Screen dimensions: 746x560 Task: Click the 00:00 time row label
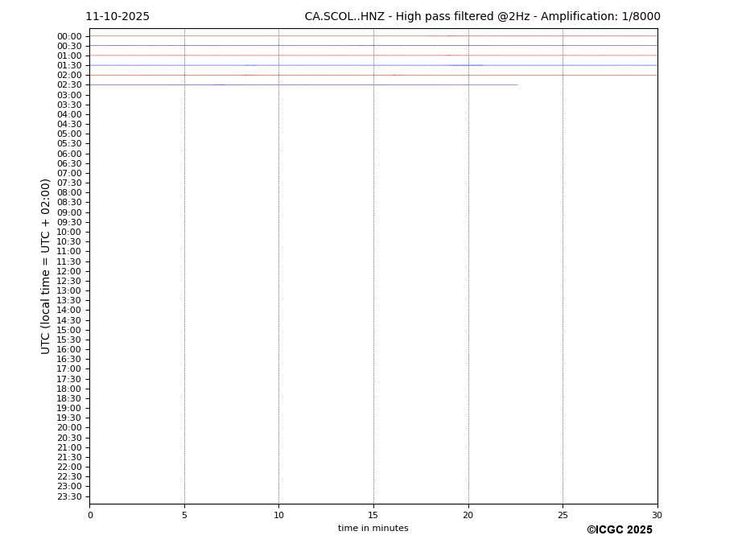69,36
